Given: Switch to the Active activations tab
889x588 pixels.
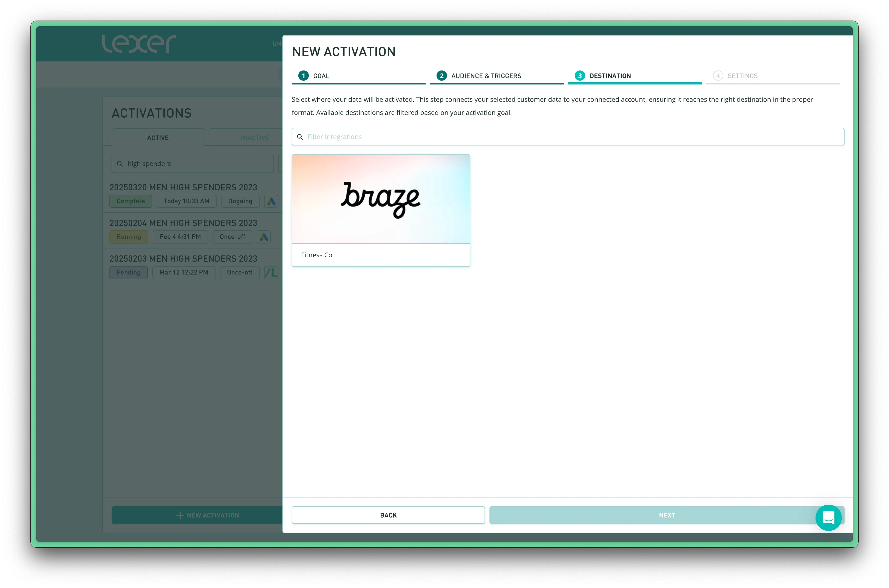Looking at the screenshot, I should tap(158, 138).
